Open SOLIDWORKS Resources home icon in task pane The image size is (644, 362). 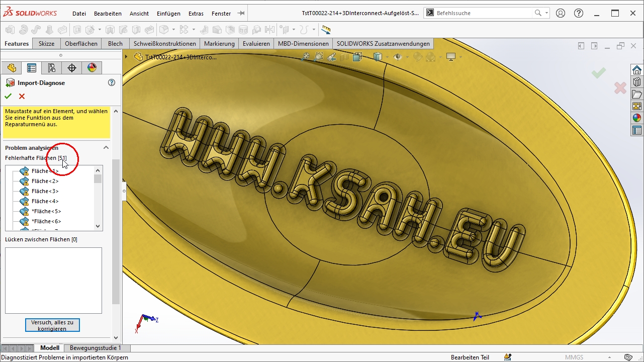tap(637, 69)
